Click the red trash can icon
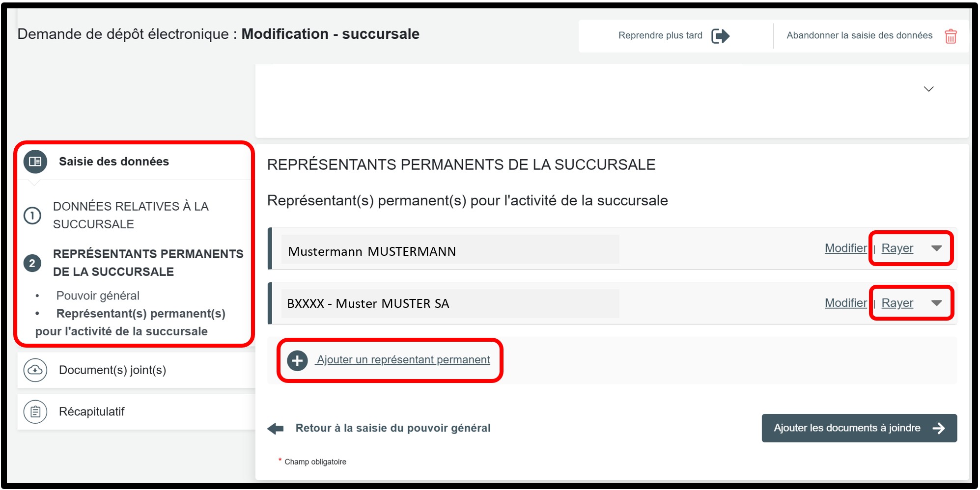 click(951, 36)
